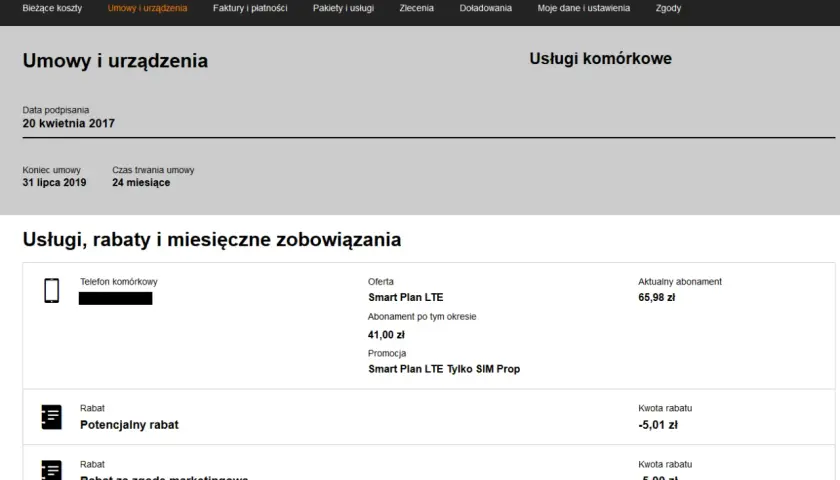Click the Abonament po tym okresie label

(x=422, y=317)
